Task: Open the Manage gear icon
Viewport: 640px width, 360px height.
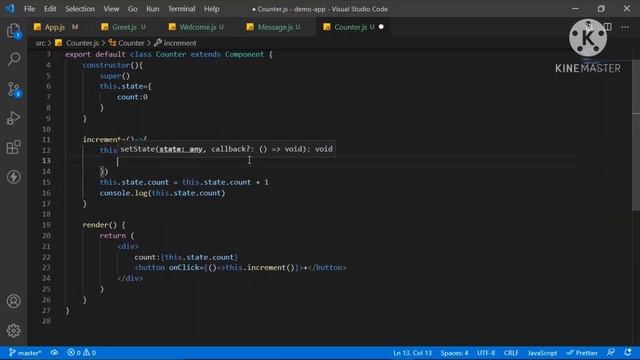Action: 13,330
